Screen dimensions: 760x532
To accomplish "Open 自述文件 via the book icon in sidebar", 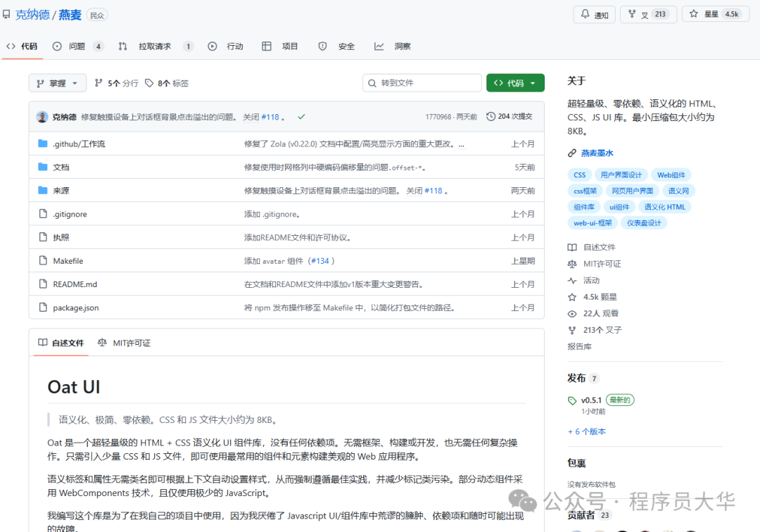I will point(572,247).
